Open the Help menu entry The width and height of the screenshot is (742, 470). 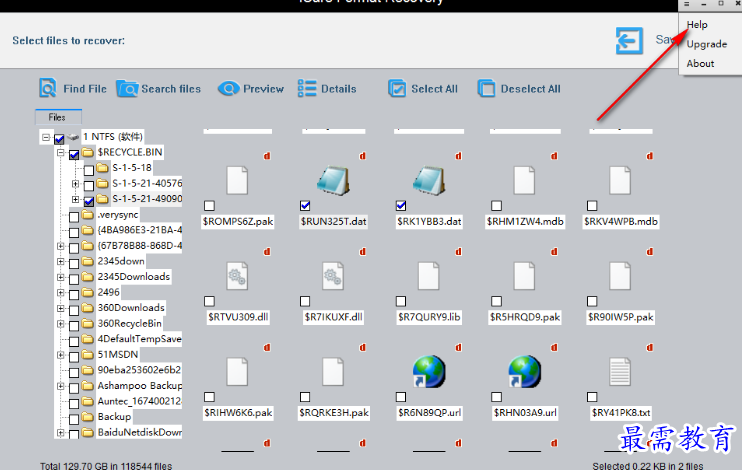tap(697, 25)
